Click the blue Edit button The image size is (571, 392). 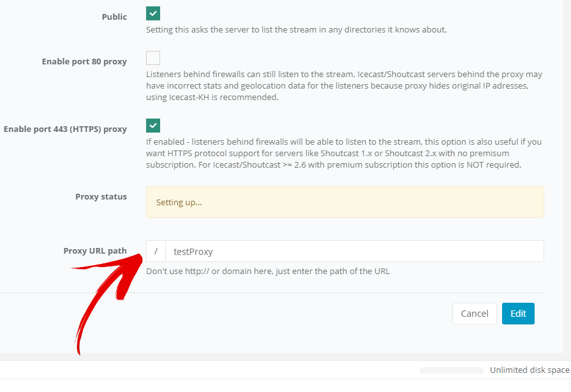pyautogui.click(x=518, y=314)
